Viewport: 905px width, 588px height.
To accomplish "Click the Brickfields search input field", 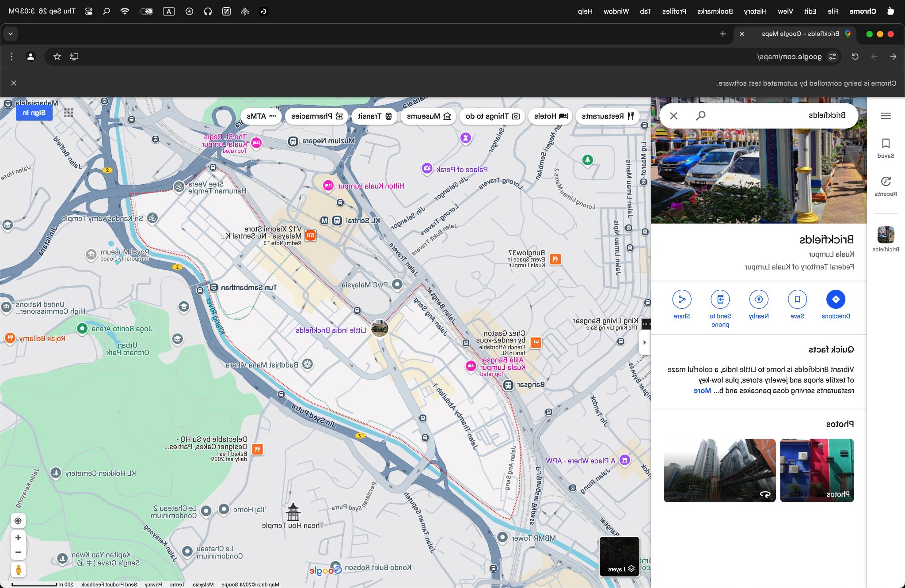I will pos(782,115).
